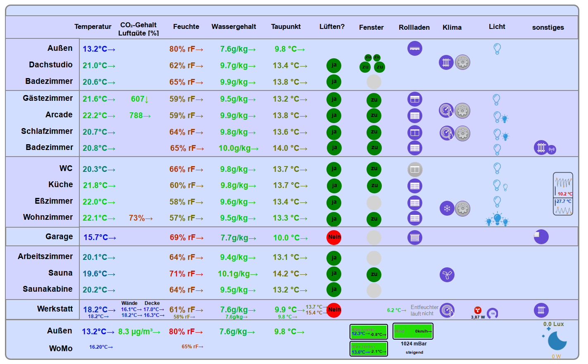Image resolution: width=588 pixels, height=364 pixels.
Task: Click the Wohnzimmer air quality 73%
Action: coord(141,218)
